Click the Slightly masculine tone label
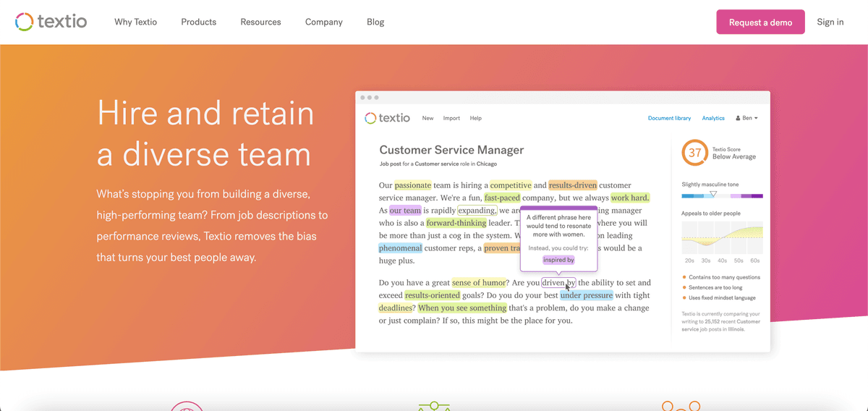 tap(710, 185)
